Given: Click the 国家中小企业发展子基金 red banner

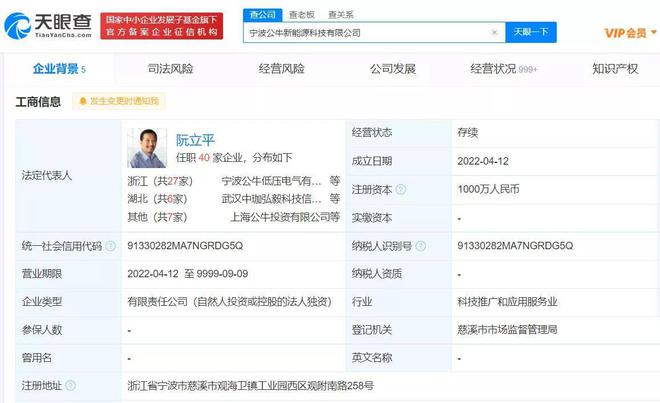Looking at the screenshot, I should pyautogui.click(x=162, y=26).
